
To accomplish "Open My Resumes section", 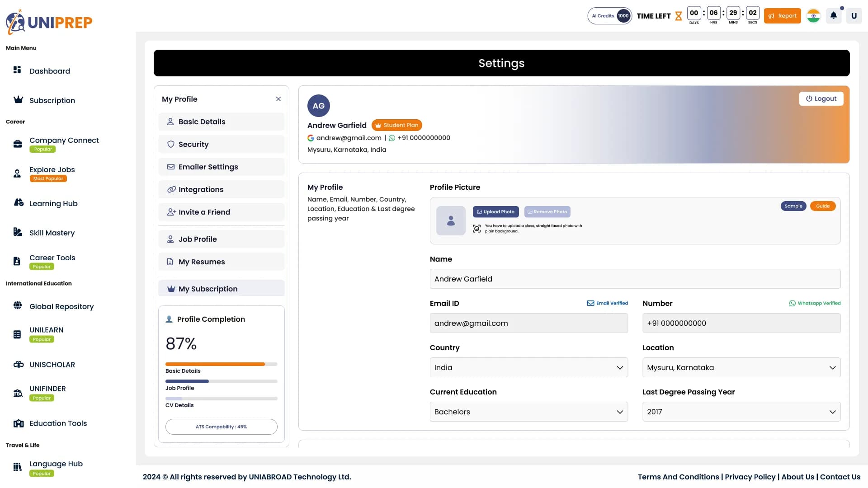I will pos(222,262).
